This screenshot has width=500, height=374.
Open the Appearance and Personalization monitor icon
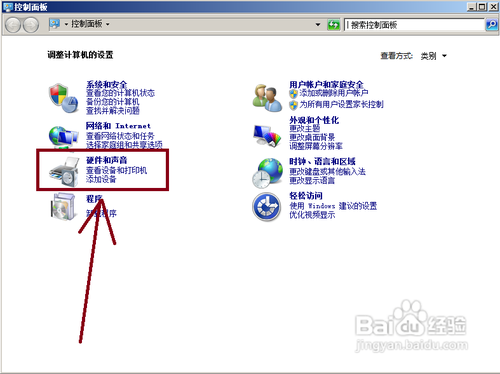tap(267, 135)
